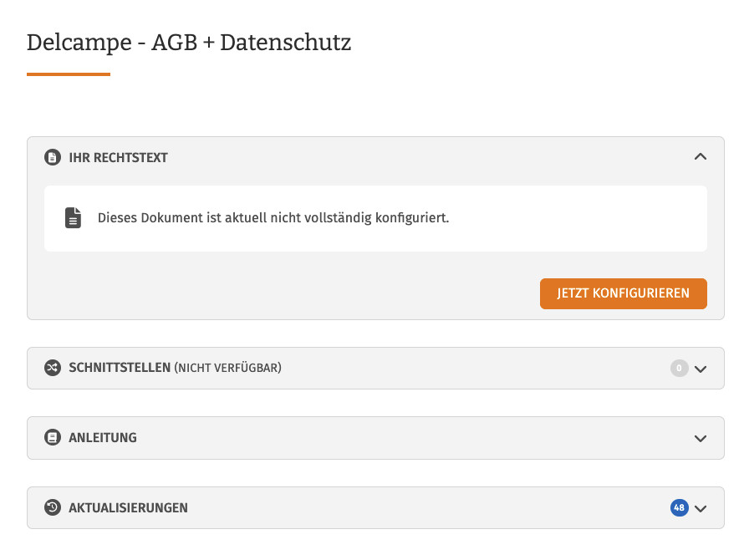
Task: Collapse the IHR RECHTSTEXT panel with its chevron
Action: [701, 156]
